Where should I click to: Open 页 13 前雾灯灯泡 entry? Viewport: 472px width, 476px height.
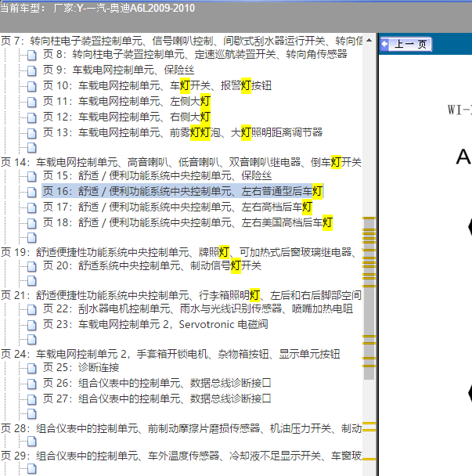pyautogui.click(x=182, y=132)
